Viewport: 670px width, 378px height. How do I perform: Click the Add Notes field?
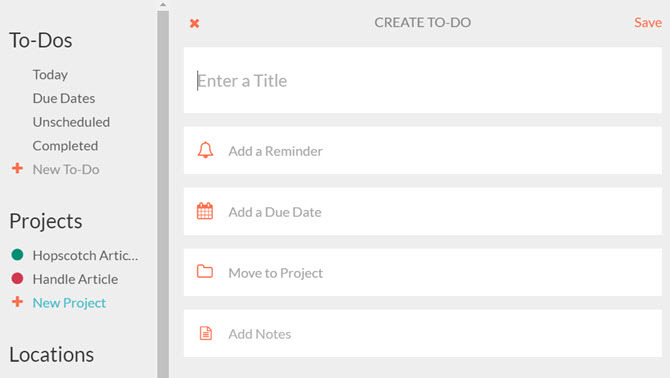[x=423, y=334]
